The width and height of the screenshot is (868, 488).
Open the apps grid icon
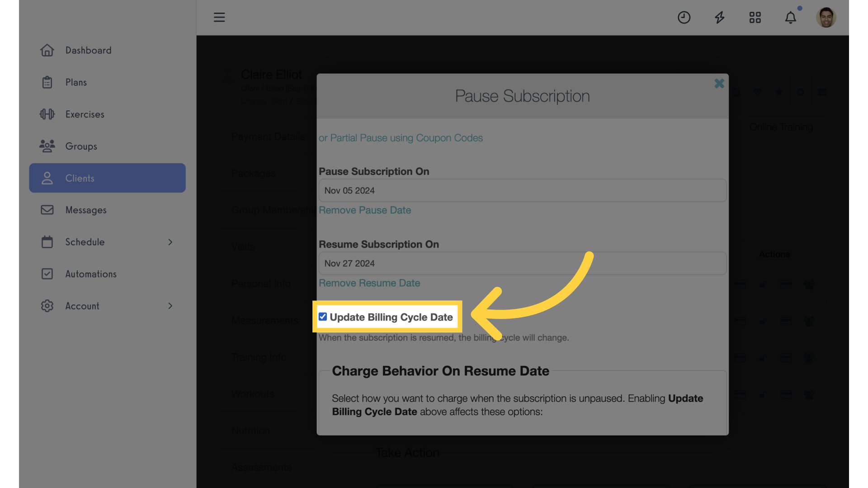click(755, 17)
